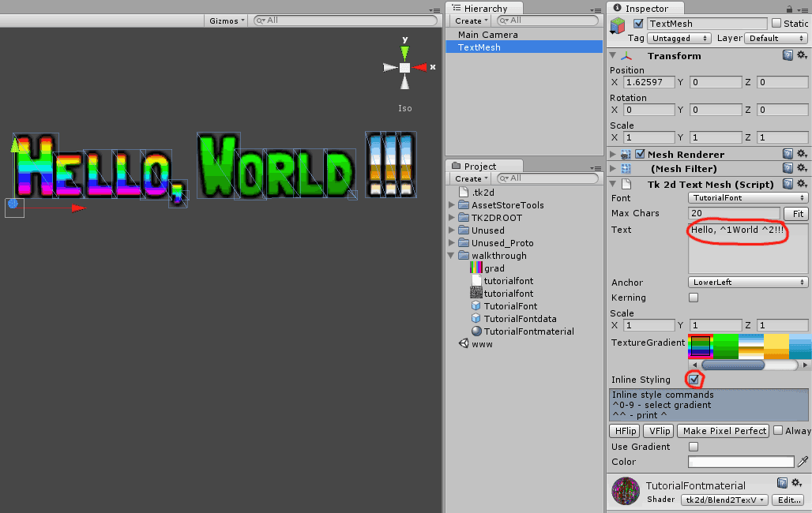Switch to the Project tab

[484, 167]
